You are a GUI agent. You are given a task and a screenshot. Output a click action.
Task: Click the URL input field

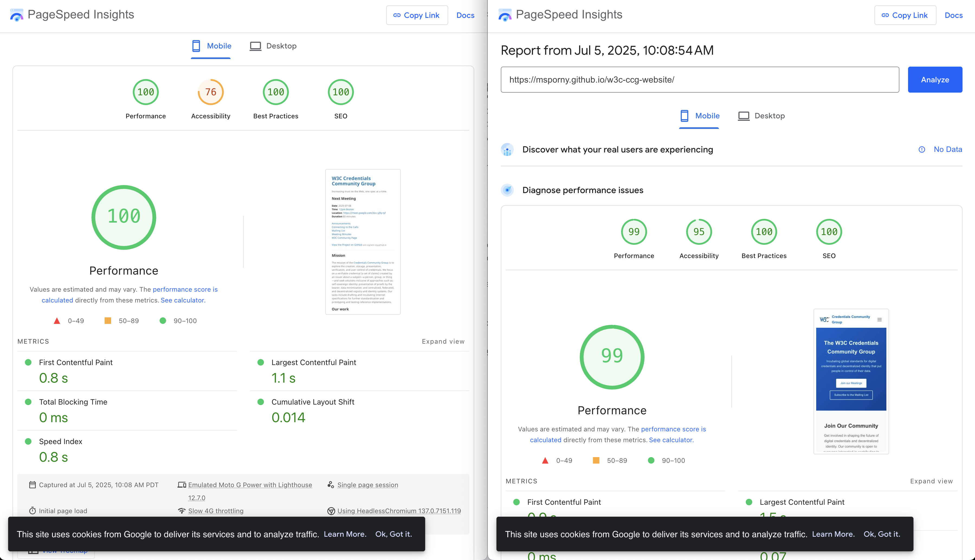(x=699, y=80)
